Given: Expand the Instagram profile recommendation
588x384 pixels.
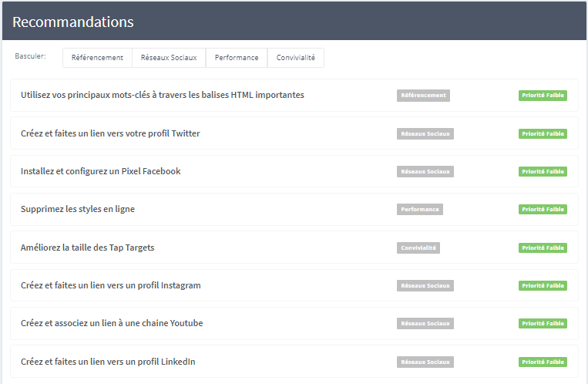Looking at the screenshot, I should click(111, 285).
